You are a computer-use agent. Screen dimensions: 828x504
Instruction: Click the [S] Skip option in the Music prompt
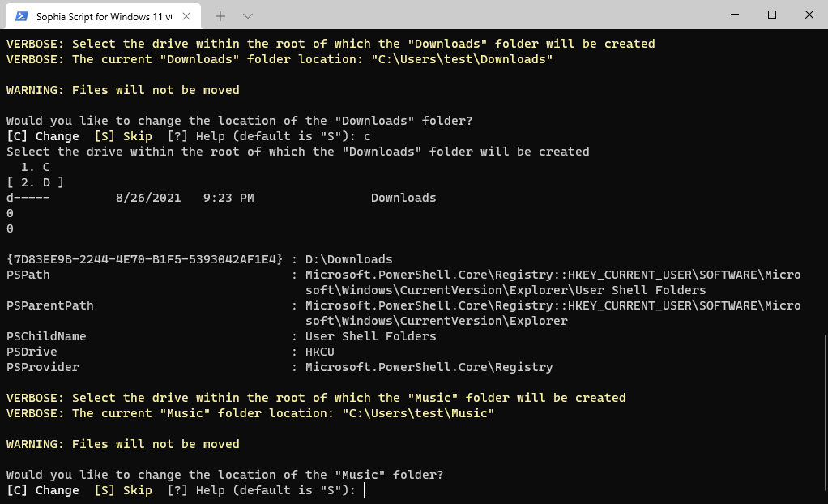pos(123,490)
